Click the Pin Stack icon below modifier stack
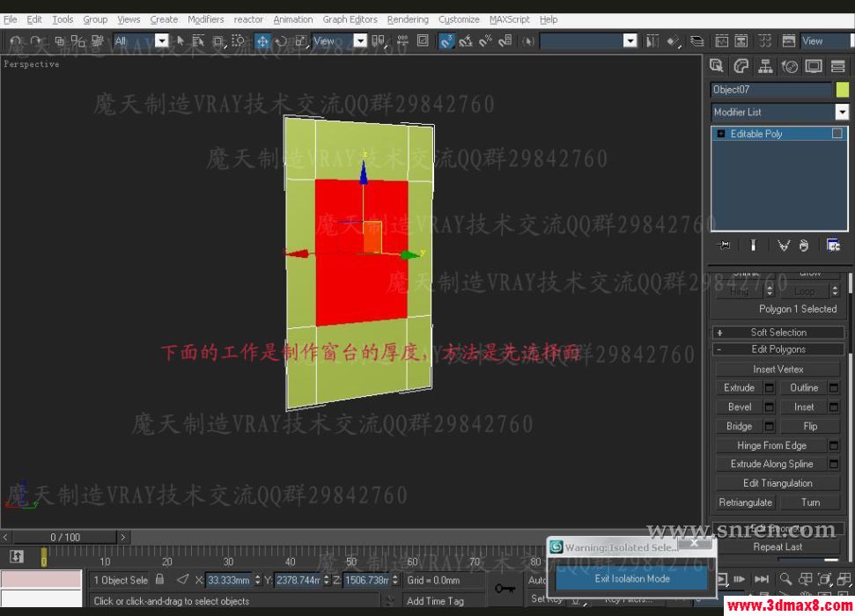 click(x=724, y=245)
